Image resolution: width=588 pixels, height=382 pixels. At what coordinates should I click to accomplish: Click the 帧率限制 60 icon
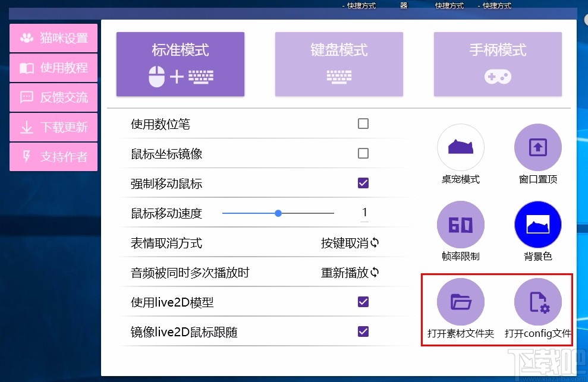461,225
